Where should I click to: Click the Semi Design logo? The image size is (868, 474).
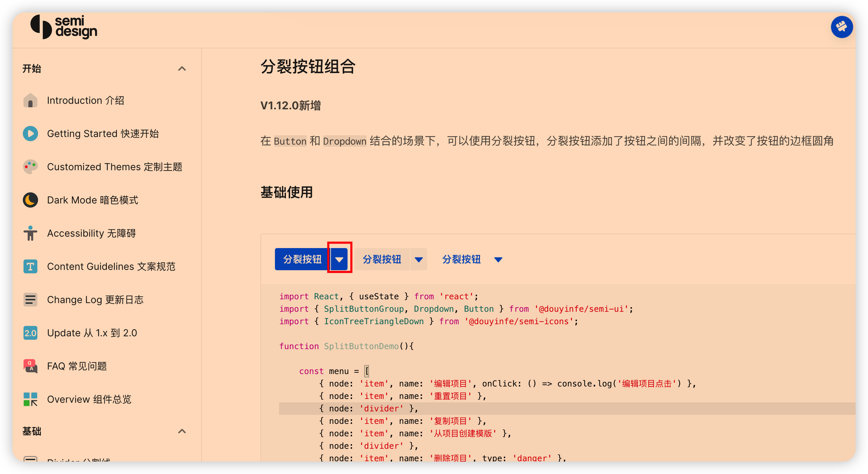pyautogui.click(x=64, y=27)
